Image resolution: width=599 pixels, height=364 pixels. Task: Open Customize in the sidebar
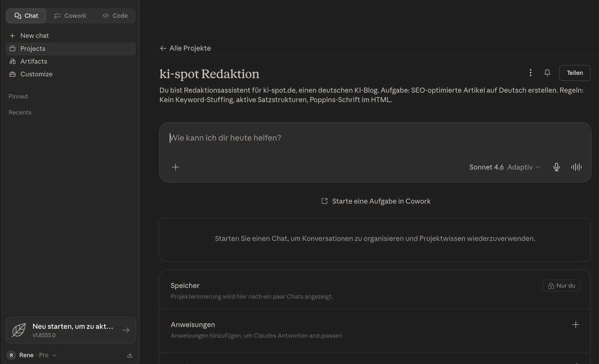click(x=70, y=74)
